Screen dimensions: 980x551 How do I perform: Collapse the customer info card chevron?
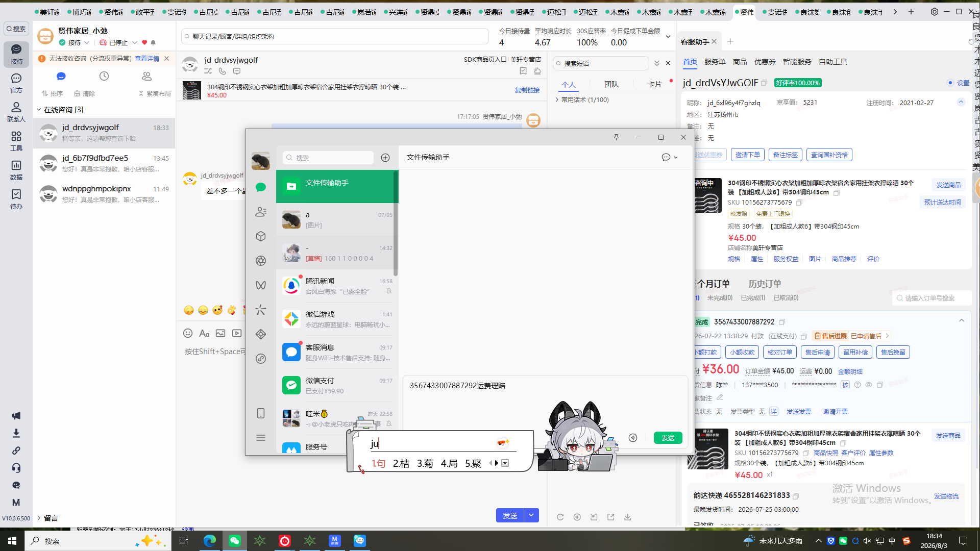(961, 102)
